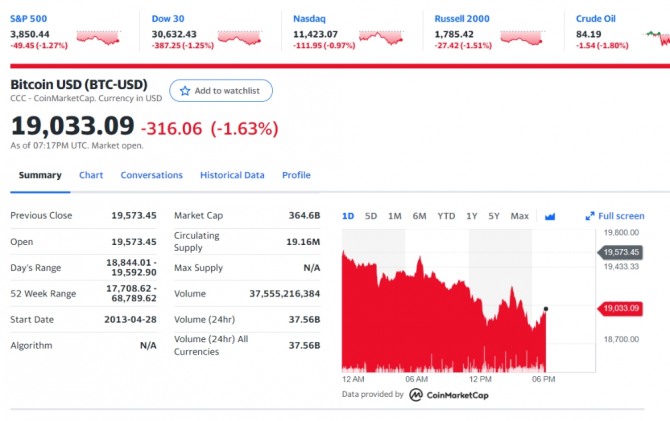The image size is (670, 421).
Task: Set chart range to Max
Action: click(520, 216)
